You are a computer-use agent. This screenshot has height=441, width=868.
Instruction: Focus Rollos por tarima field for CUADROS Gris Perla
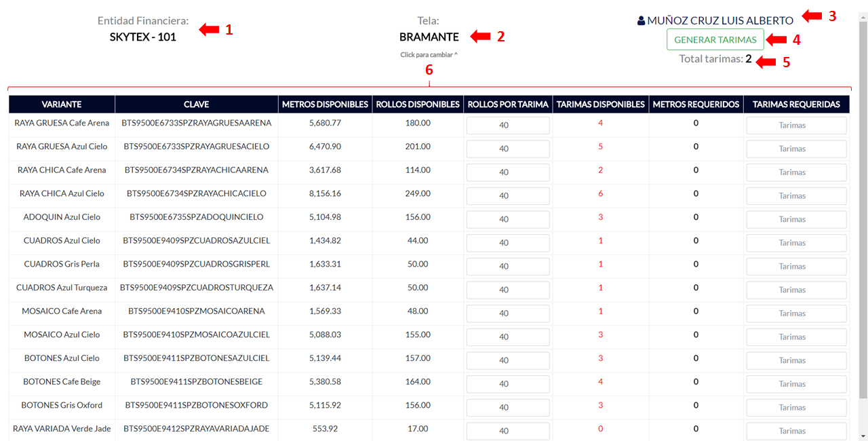pos(508,266)
